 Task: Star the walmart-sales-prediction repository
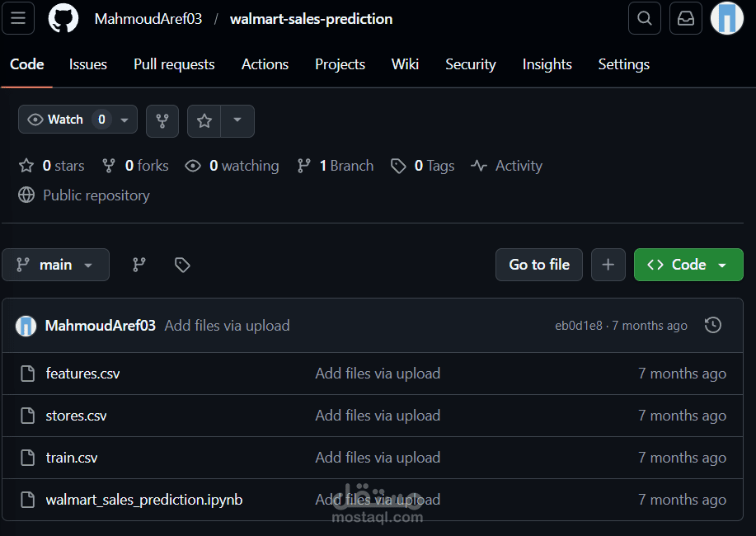click(204, 120)
